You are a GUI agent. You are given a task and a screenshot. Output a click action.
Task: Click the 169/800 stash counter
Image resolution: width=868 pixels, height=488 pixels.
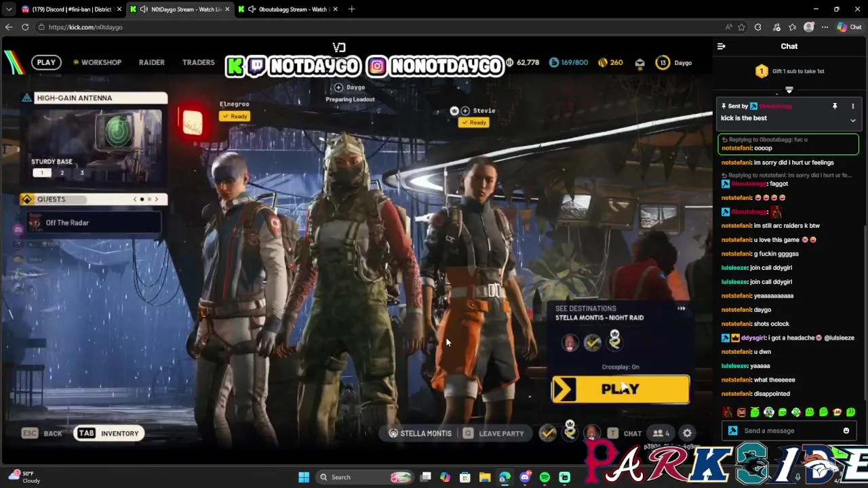point(568,63)
